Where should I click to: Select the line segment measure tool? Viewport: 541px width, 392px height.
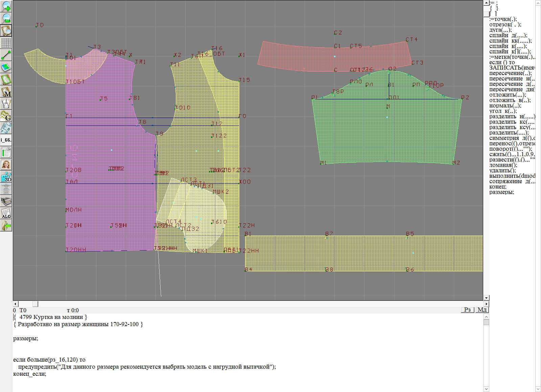(x=6, y=55)
